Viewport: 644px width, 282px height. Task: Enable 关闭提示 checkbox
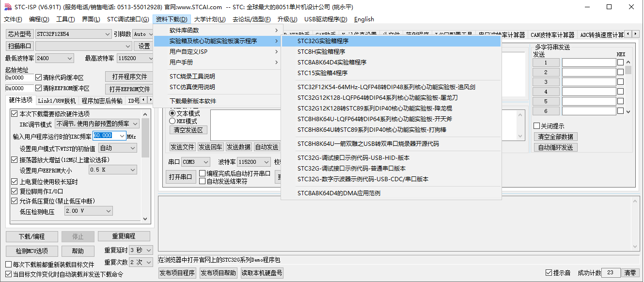coord(536,126)
